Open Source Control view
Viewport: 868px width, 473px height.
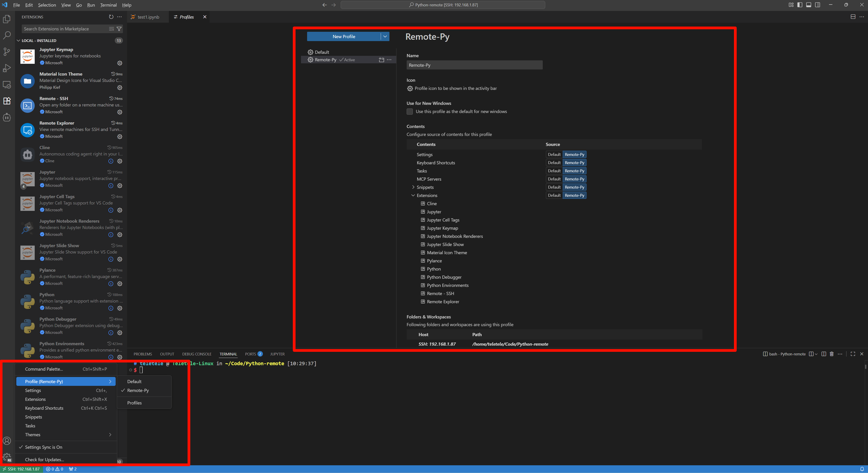pyautogui.click(x=7, y=52)
